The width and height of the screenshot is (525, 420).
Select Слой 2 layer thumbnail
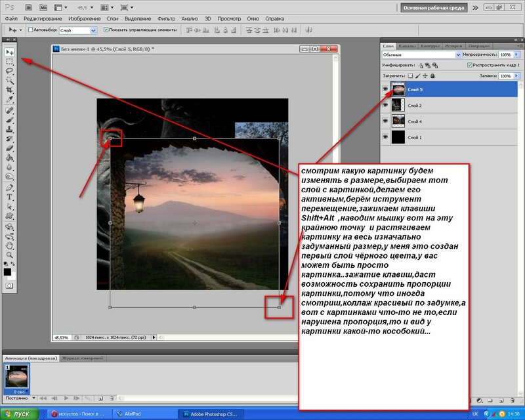coord(398,105)
